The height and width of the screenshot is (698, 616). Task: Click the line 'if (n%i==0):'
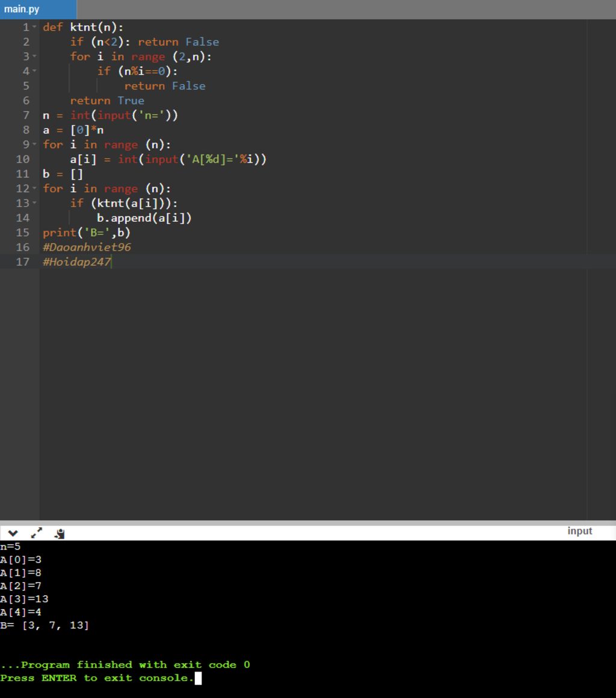click(138, 71)
